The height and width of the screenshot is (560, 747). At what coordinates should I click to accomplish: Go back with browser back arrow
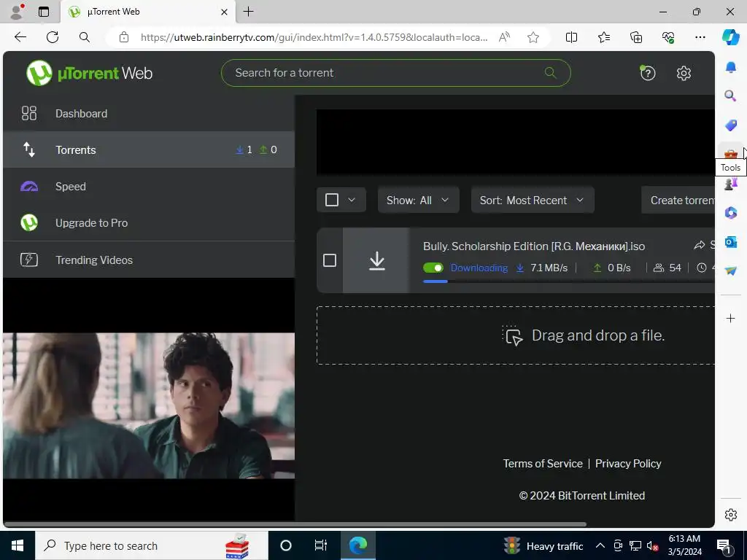(x=20, y=37)
